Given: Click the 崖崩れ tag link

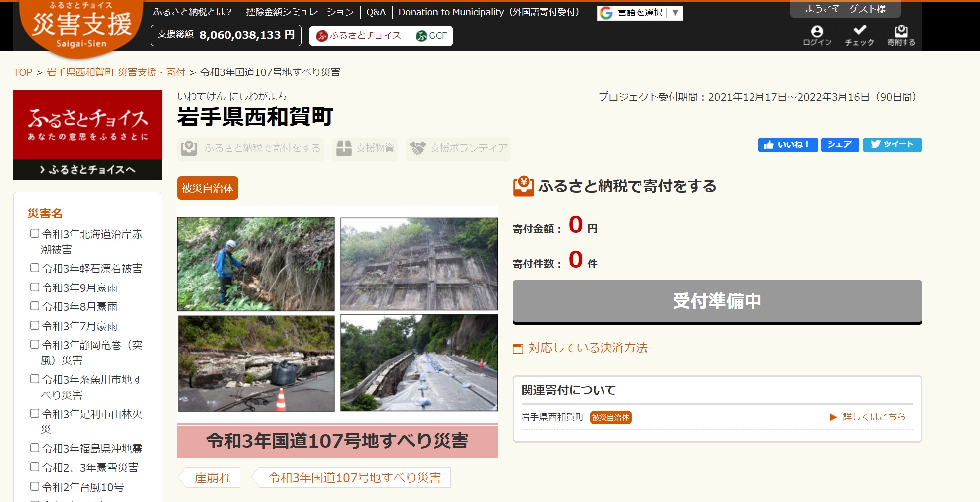Looking at the screenshot, I should coord(212,478).
